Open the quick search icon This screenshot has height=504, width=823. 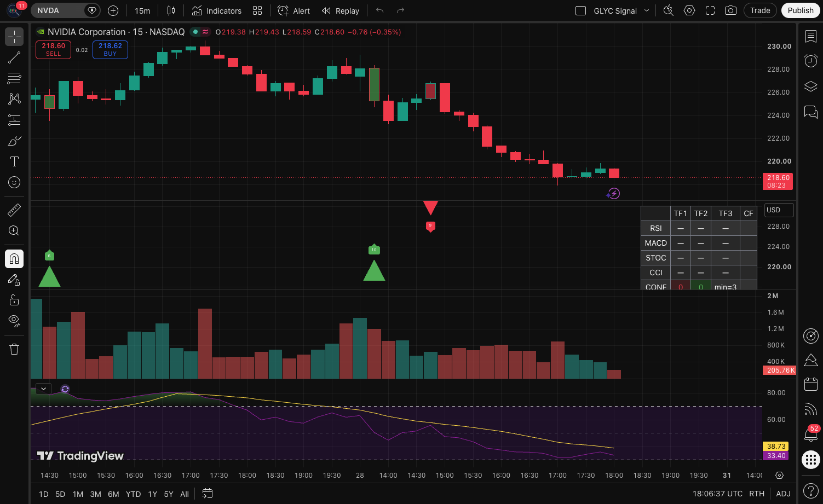[x=668, y=10]
